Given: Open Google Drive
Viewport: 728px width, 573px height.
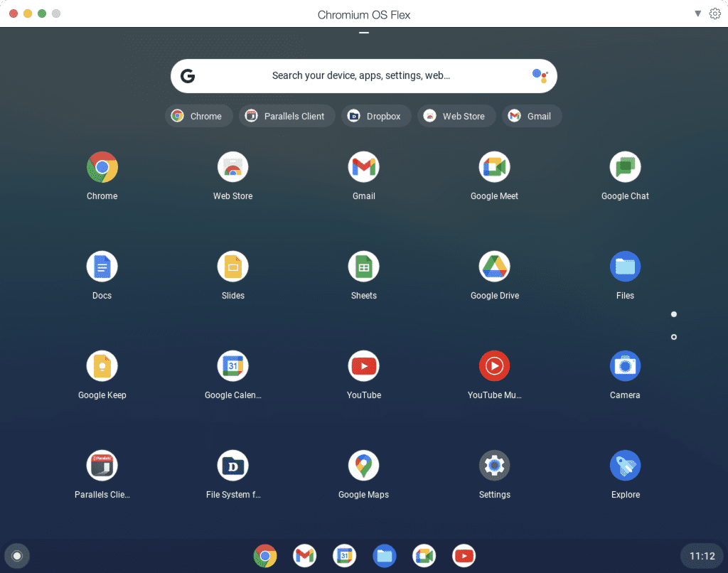Looking at the screenshot, I should 494,266.
